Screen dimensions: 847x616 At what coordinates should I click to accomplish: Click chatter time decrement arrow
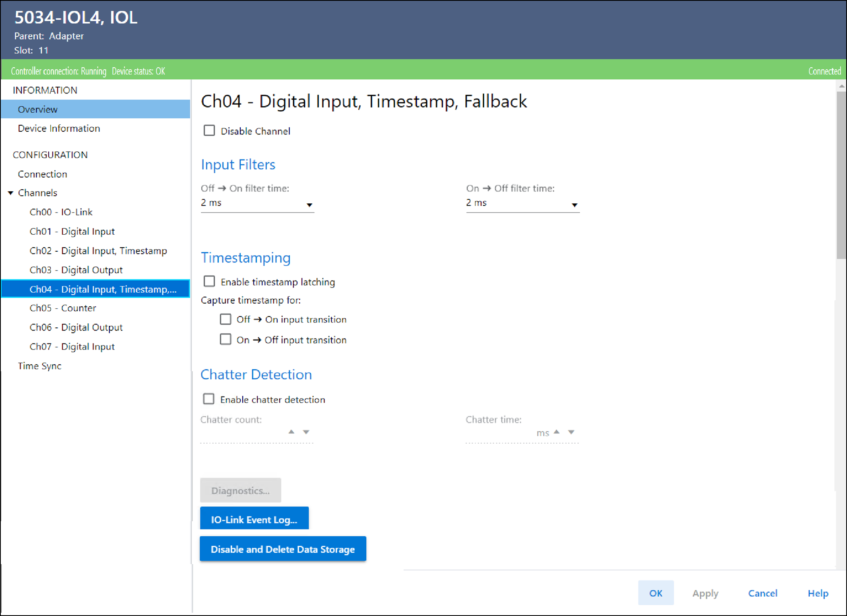[x=571, y=432]
